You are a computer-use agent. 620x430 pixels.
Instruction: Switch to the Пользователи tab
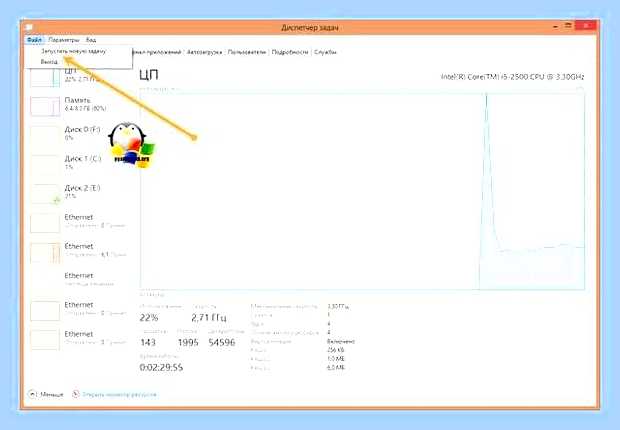(x=247, y=52)
